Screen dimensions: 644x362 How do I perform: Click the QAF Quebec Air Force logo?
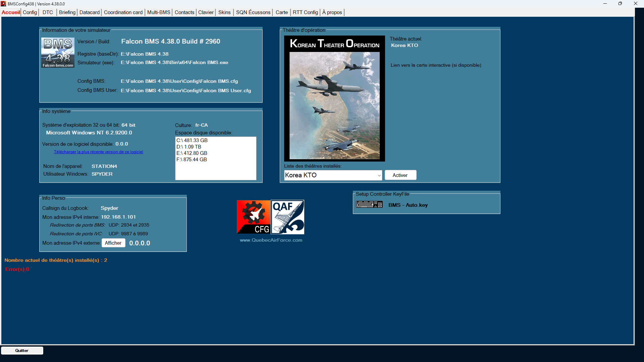click(287, 217)
